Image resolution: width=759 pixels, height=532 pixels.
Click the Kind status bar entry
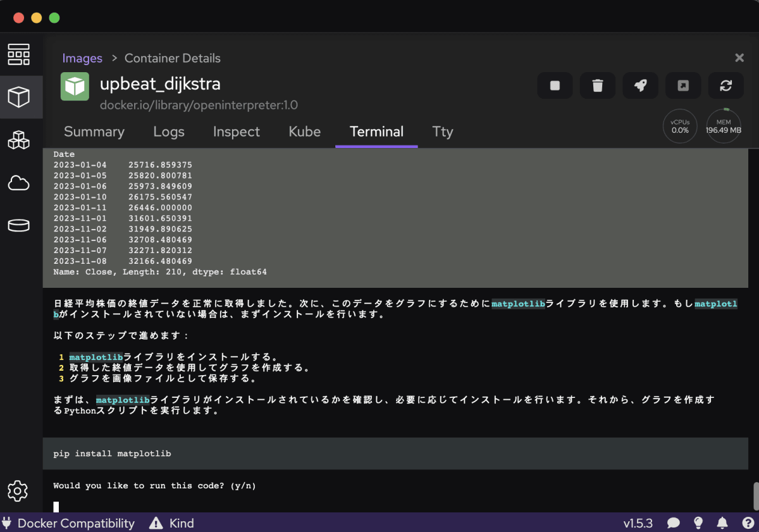pos(182,523)
